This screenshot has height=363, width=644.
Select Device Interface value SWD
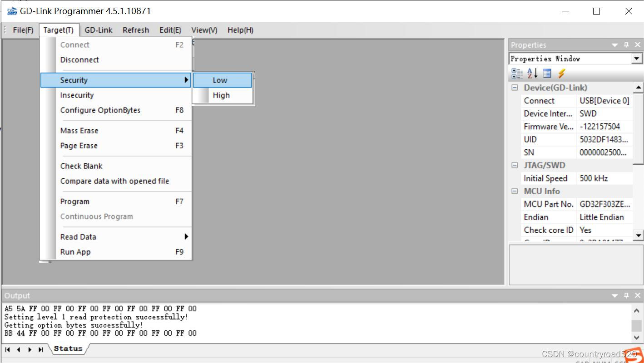(604, 113)
